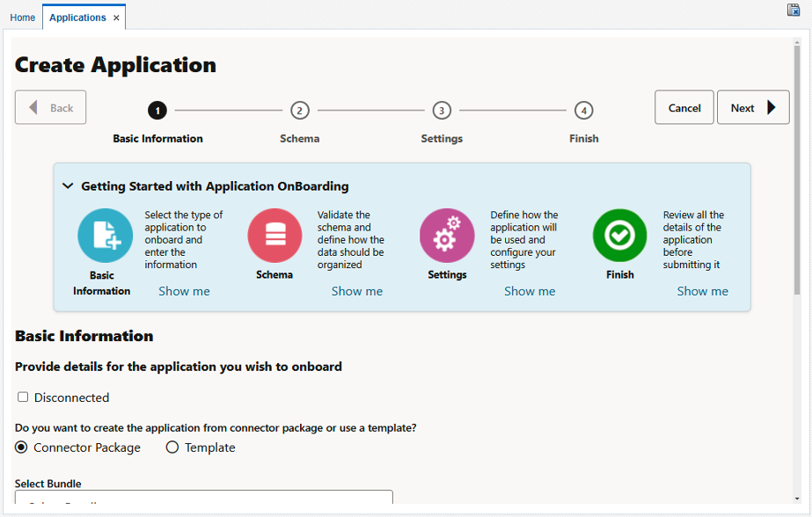Image resolution: width=812 pixels, height=517 pixels.
Task: Switch to the Home tab
Action: 22,17
